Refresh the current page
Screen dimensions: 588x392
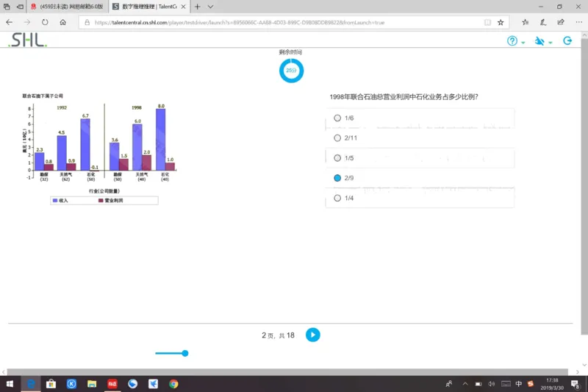pos(45,23)
